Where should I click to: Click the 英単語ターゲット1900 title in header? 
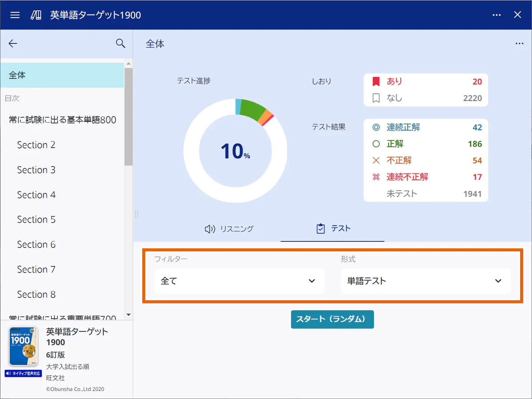click(96, 15)
